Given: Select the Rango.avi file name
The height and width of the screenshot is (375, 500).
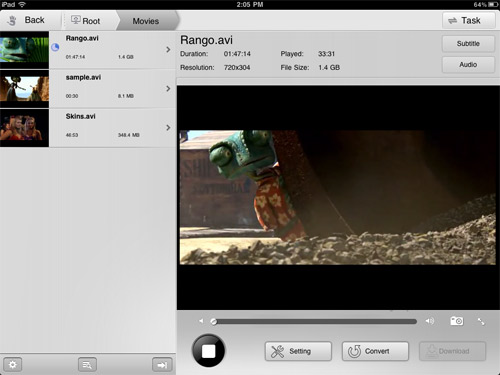Looking at the screenshot, I should pos(82,38).
